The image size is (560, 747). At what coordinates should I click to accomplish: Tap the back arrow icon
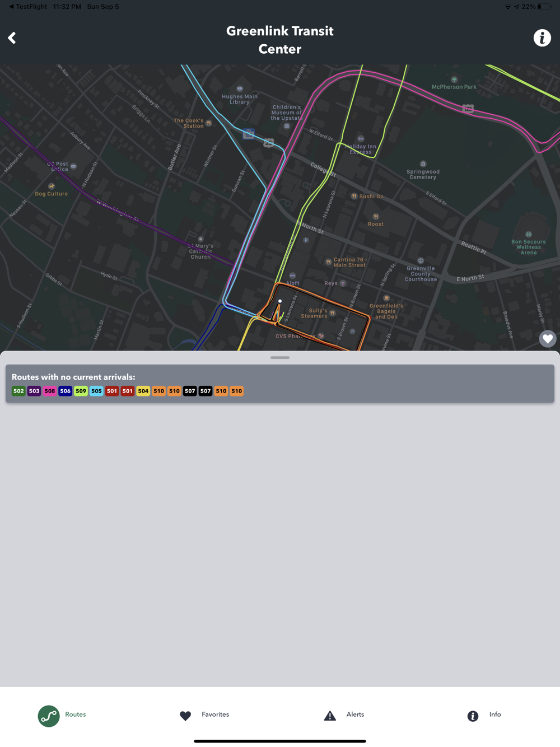click(x=12, y=38)
